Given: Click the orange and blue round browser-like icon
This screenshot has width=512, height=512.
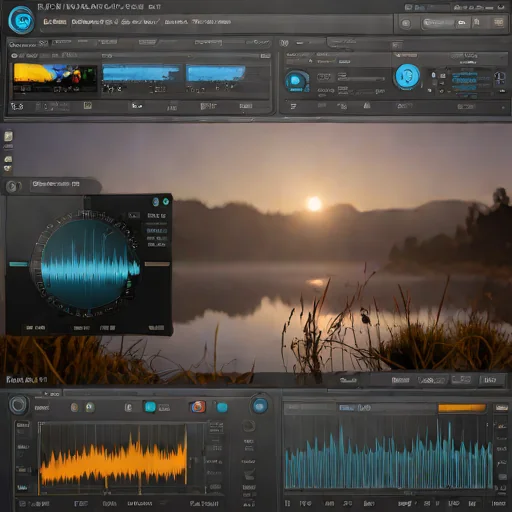Looking at the screenshot, I should click(x=198, y=407).
